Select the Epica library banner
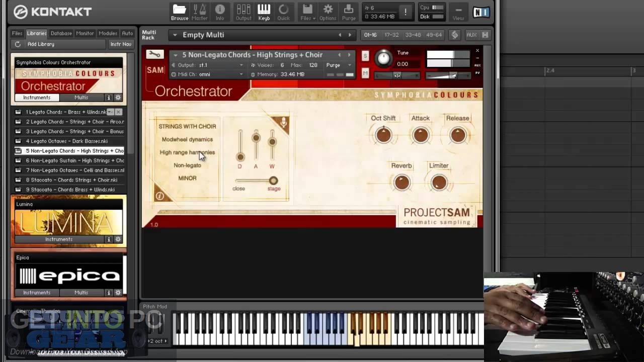 pos(68,276)
